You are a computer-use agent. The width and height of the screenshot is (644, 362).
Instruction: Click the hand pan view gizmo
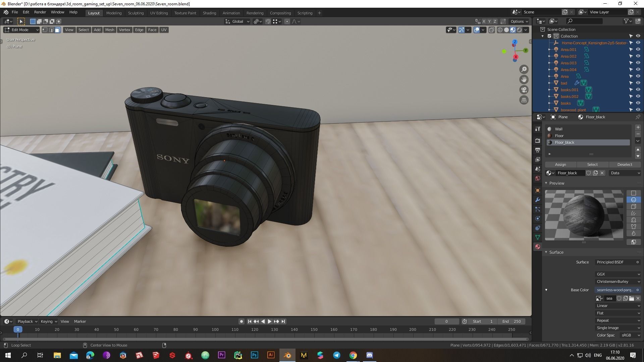[x=524, y=79]
